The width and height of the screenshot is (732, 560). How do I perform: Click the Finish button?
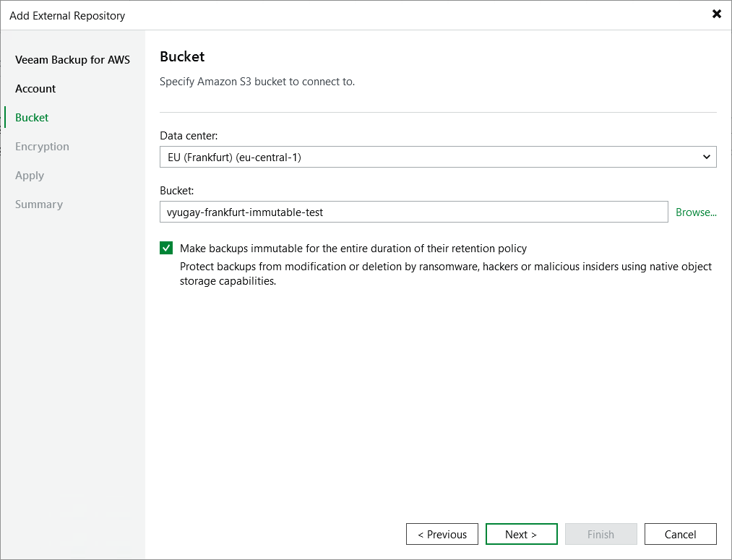coord(600,534)
